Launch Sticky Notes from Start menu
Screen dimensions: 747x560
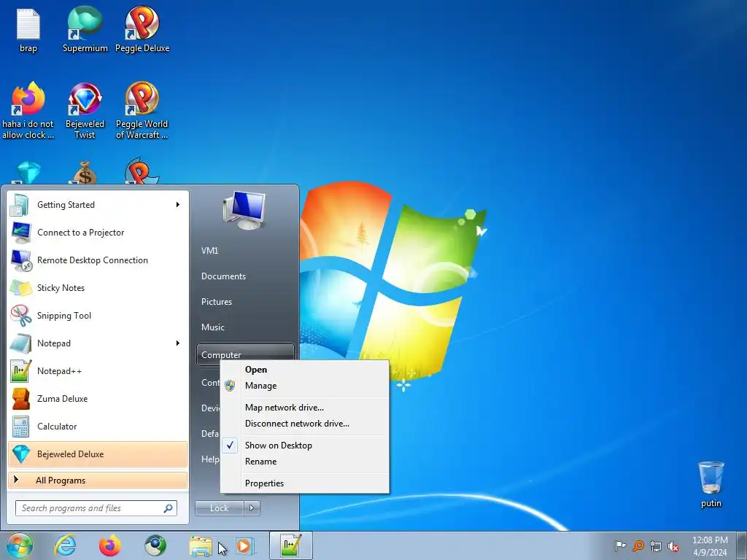pyautogui.click(x=98, y=287)
